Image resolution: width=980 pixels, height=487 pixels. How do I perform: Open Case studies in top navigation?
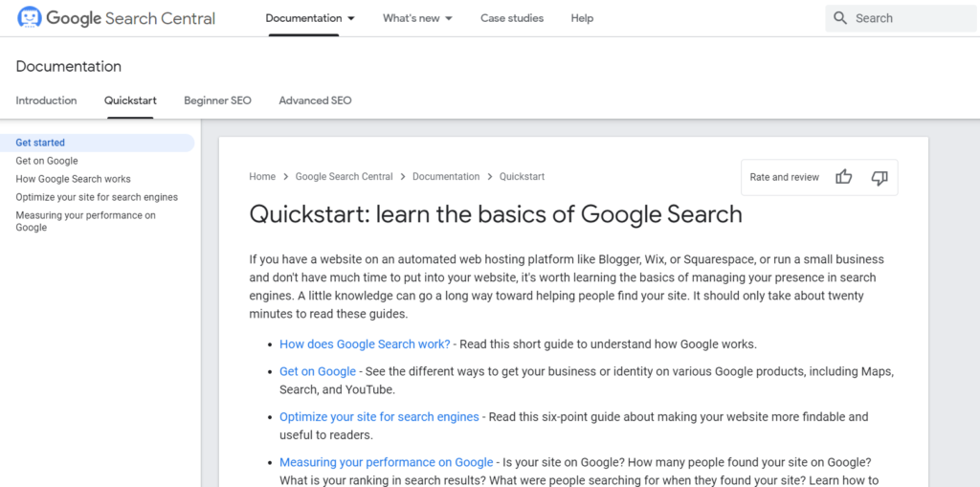(x=511, y=18)
